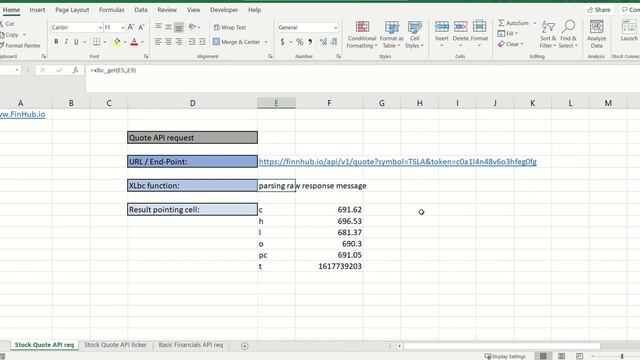Toggle Underline formatting
This screenshot has width=640, height=360.
tap(76, 42)
